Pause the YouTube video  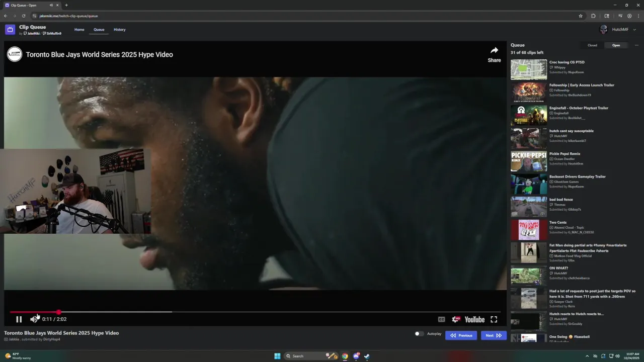[x=19, y=319]
